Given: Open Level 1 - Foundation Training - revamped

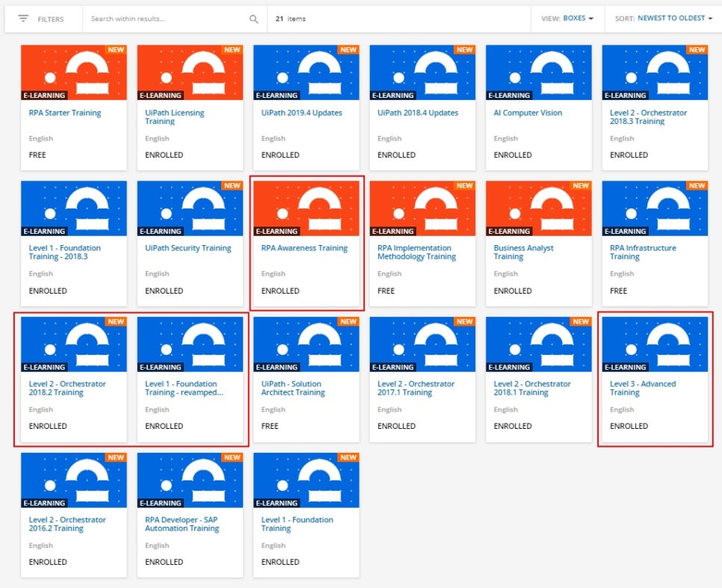Looking at the screenshot, I should click(x=184, y=389).
